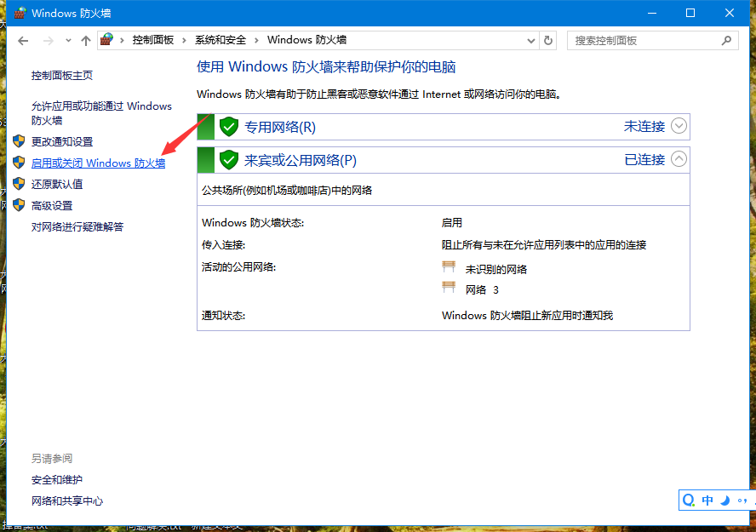
Task: Open 更改通知设置 link
Action: (61, 141)
